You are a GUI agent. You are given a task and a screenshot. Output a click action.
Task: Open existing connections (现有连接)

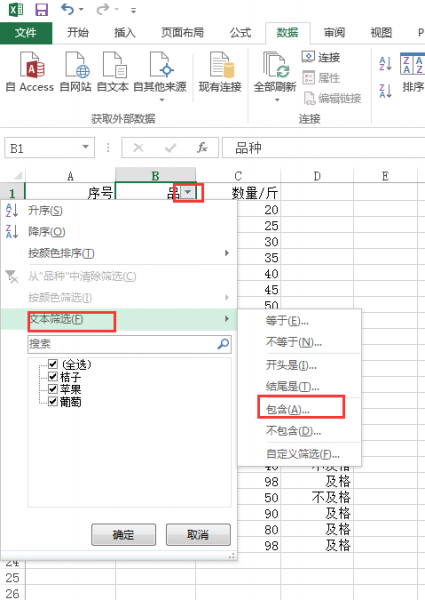220,72
